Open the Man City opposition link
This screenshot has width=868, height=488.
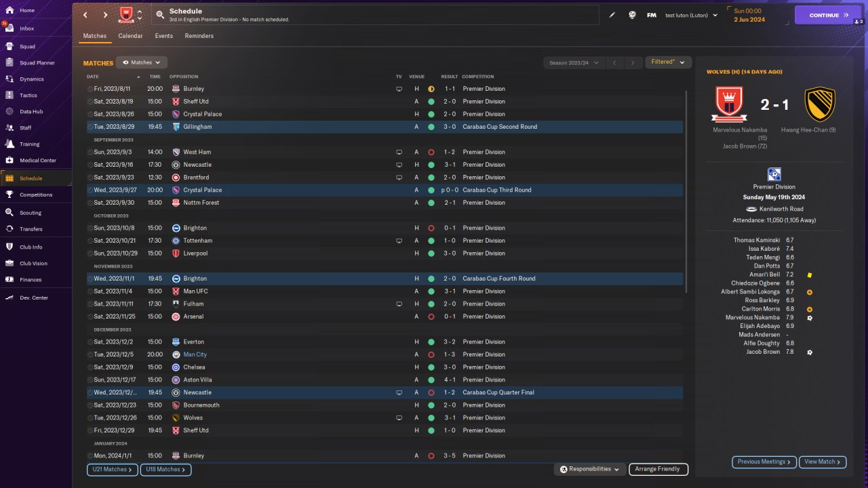(195, 354)
